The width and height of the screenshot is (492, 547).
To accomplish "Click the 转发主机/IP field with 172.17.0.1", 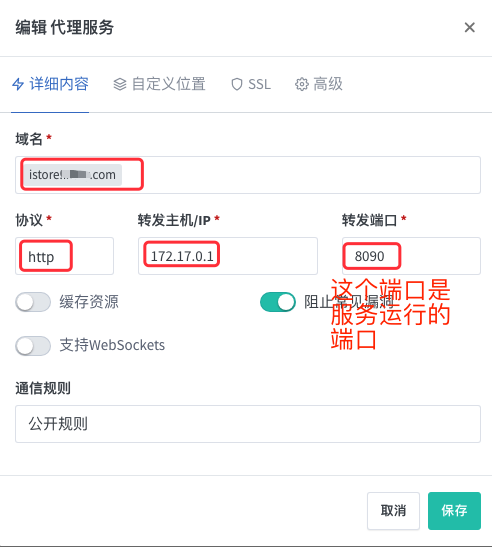I will coord(228,256).
